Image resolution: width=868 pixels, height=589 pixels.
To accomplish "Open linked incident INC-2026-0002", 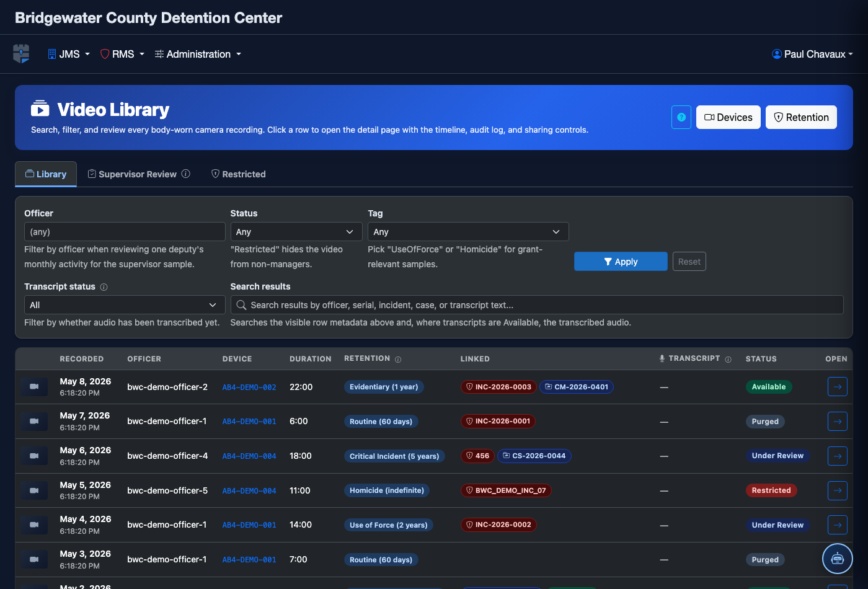I will click(498, 525).
